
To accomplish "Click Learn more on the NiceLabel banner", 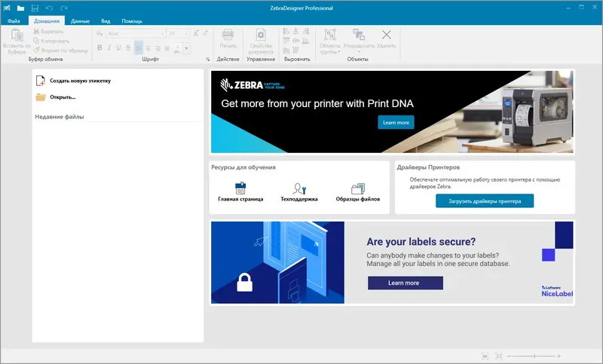I will (406, 283).
